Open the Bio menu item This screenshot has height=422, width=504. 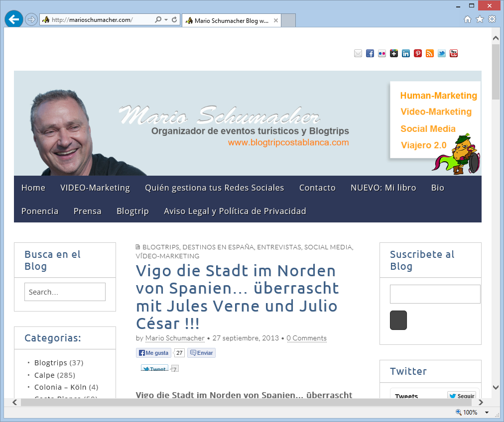(x=437, y=188)
